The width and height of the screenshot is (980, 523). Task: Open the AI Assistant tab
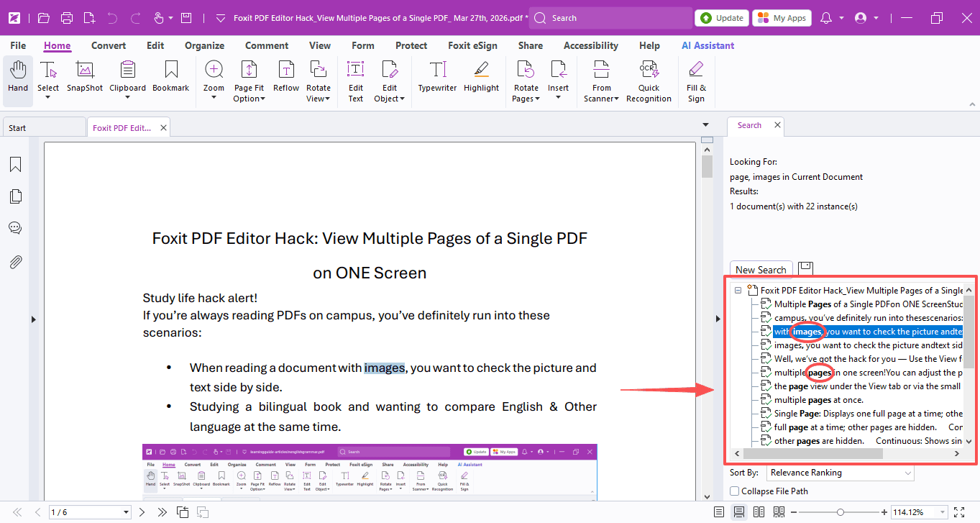(x=708, y=45)
